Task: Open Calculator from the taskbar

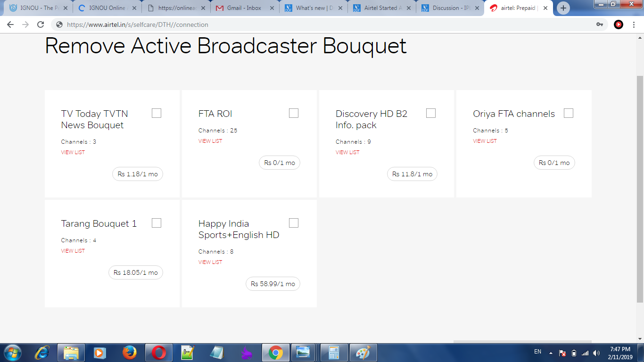Action: click(334, 353)
